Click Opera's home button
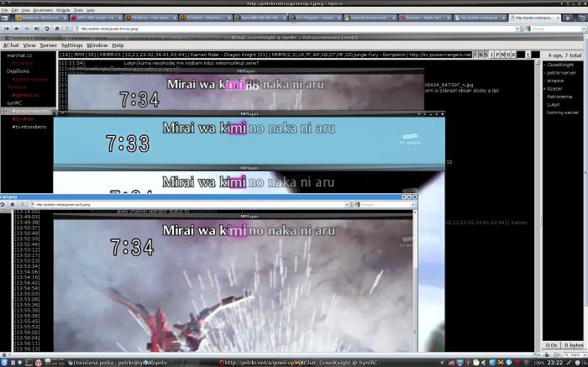588x367 pixels. [x=57, y=29]
